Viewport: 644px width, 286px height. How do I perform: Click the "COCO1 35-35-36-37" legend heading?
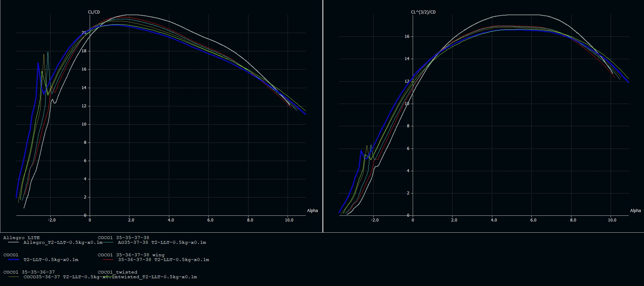[x=29, y=272]
